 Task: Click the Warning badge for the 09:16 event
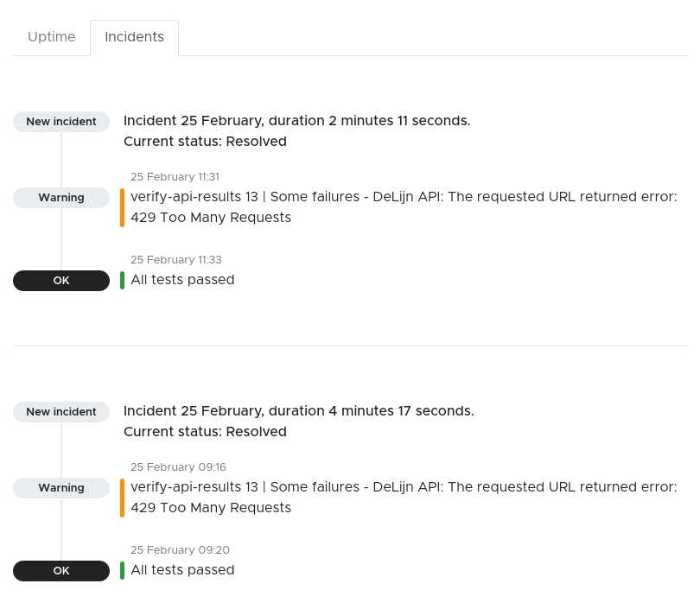click(x=61, y=488)
